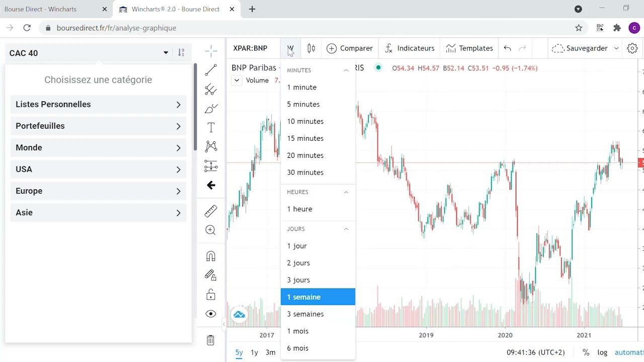Select the brush drawing tool
Image resolution: width=644 pixels, height=362 pixels.
[211, 109]
